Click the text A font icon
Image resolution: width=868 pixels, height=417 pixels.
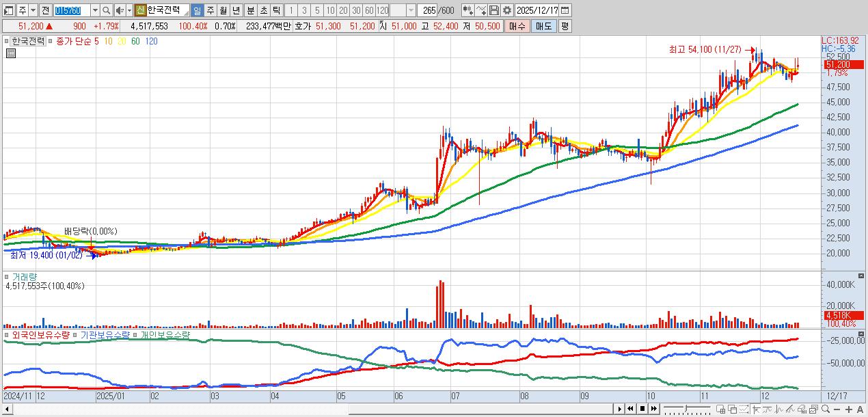point(860,409)
